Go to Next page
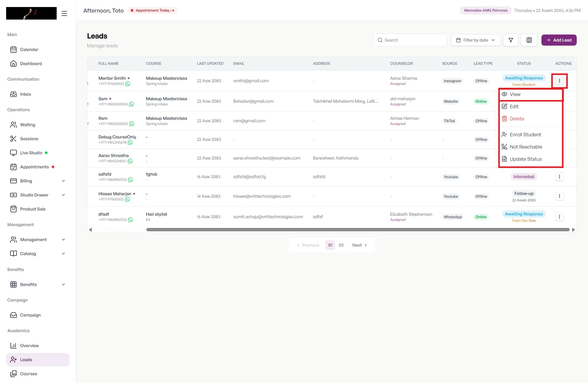 coord(360,245)
